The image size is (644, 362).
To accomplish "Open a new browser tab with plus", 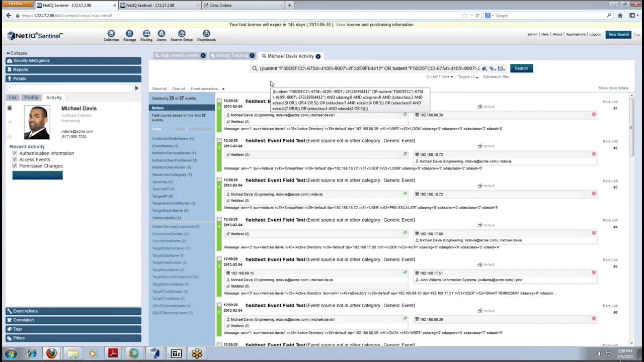I will point(289,6).
